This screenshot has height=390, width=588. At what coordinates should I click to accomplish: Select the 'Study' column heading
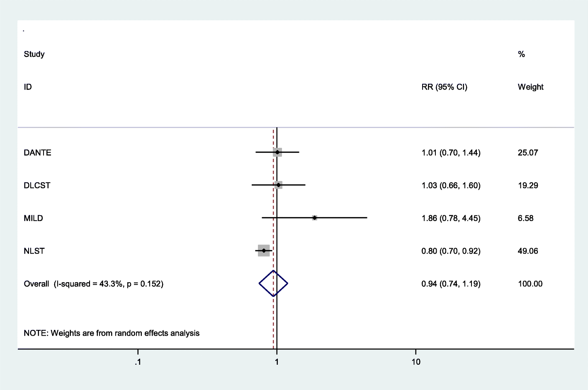(x=34, y=54)
